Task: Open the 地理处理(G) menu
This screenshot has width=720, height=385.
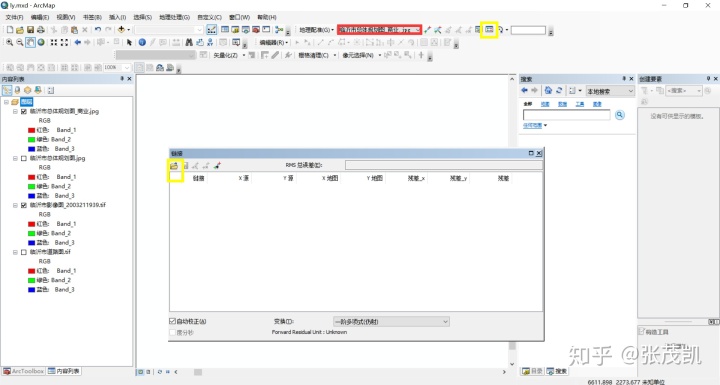Action: coord(174,17)
